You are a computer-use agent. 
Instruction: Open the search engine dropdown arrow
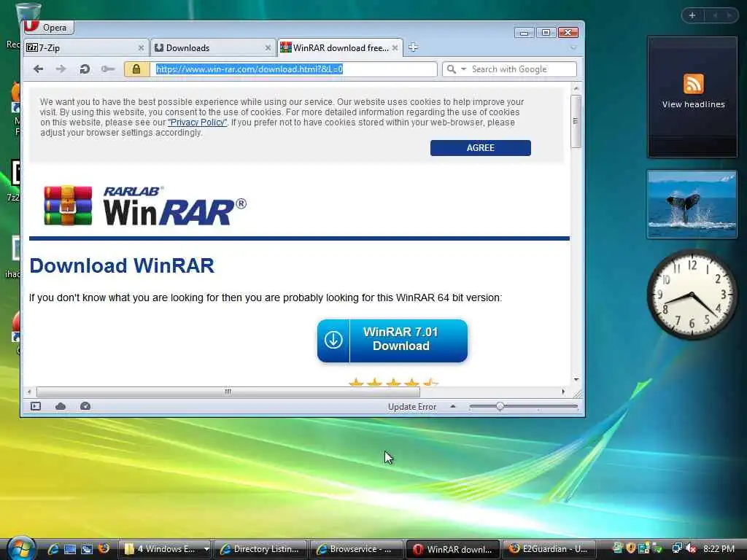click(463, 69)
